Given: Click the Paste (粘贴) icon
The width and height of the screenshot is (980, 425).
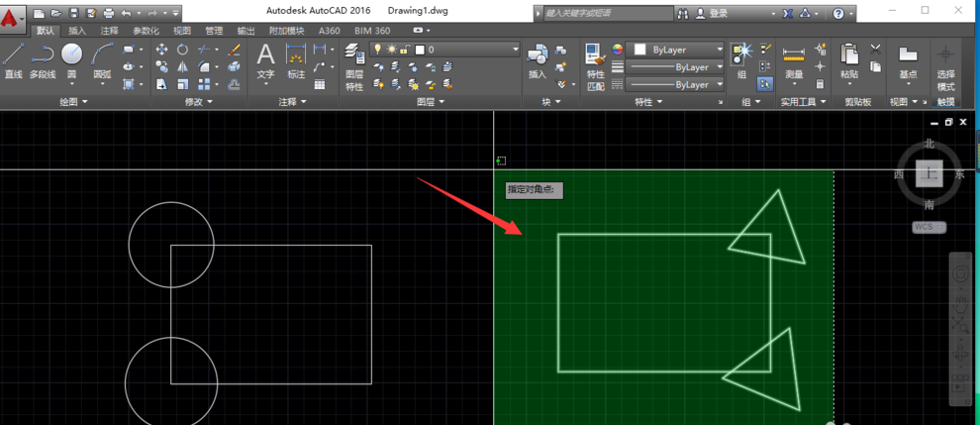Looking at the screenshot, I should click(x=848, y=59).
